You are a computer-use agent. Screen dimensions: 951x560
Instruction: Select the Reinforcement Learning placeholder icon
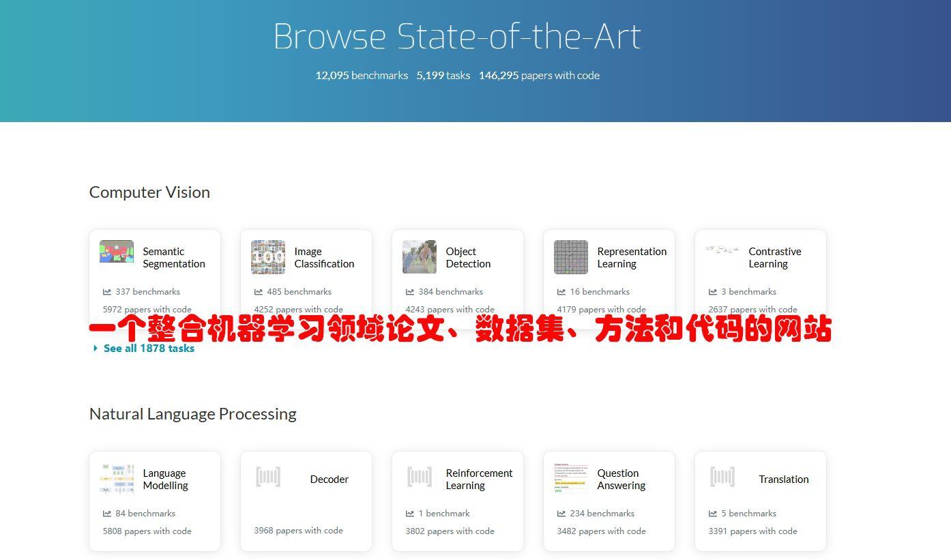[420, 477]
